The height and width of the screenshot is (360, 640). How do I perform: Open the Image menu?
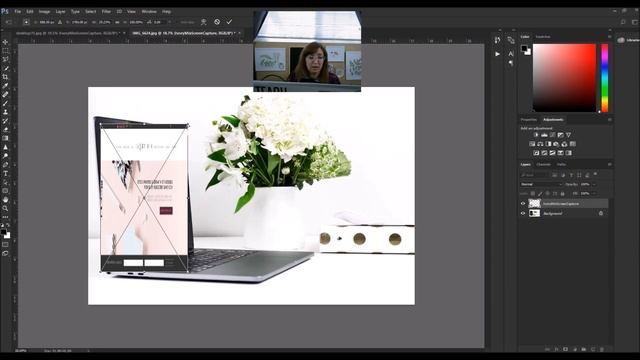44,11
